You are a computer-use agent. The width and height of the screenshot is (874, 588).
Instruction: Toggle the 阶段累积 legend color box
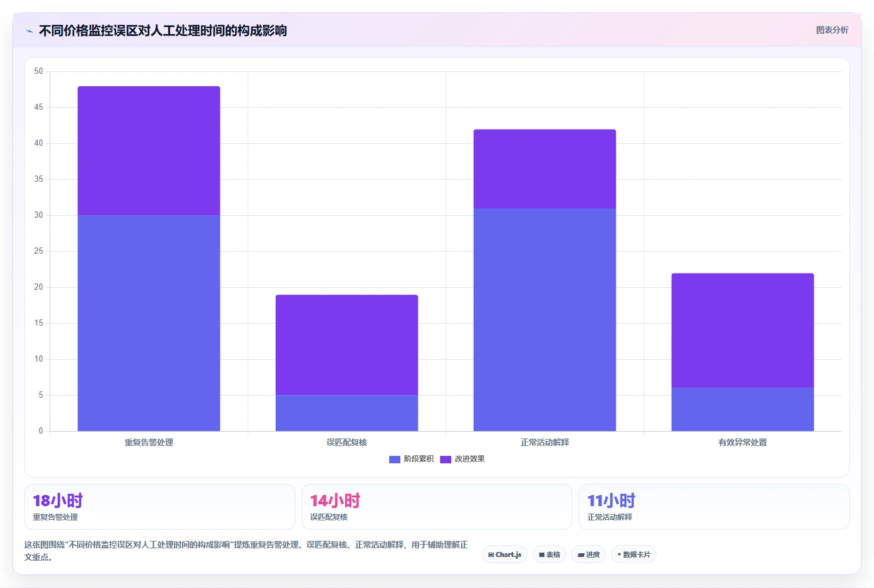[x=394, y=459]
